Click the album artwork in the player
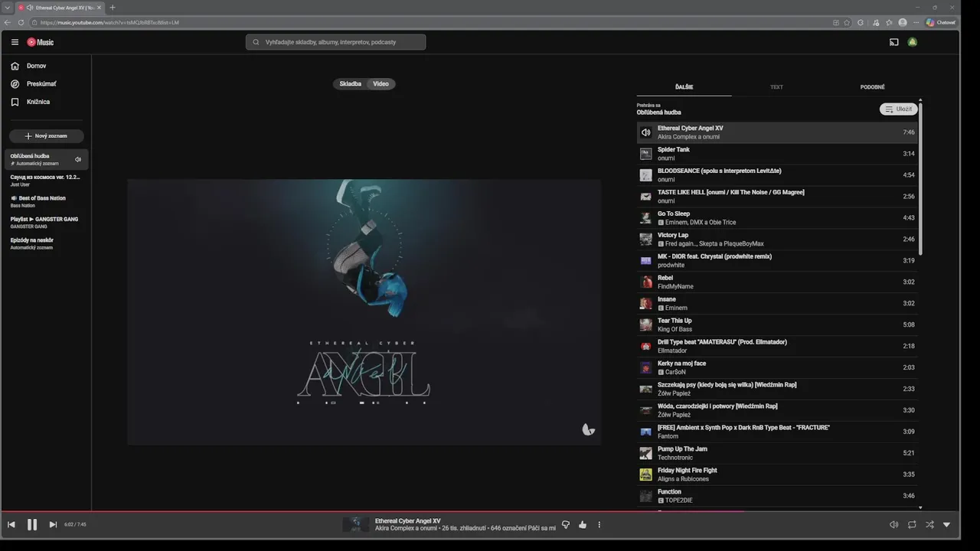Viewport: 980px width, 551px height. [364, 311]
